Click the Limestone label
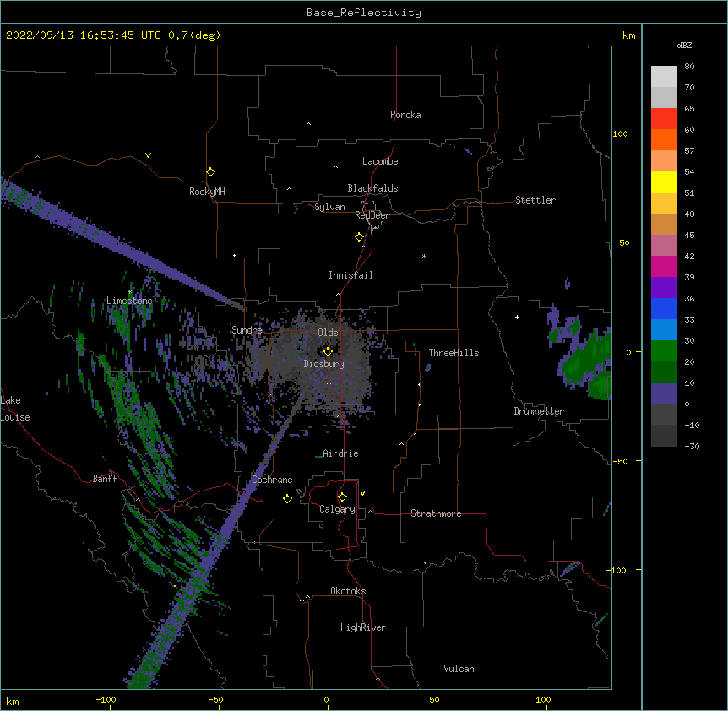Screen dimensions: 728x711 click(129, 301)
